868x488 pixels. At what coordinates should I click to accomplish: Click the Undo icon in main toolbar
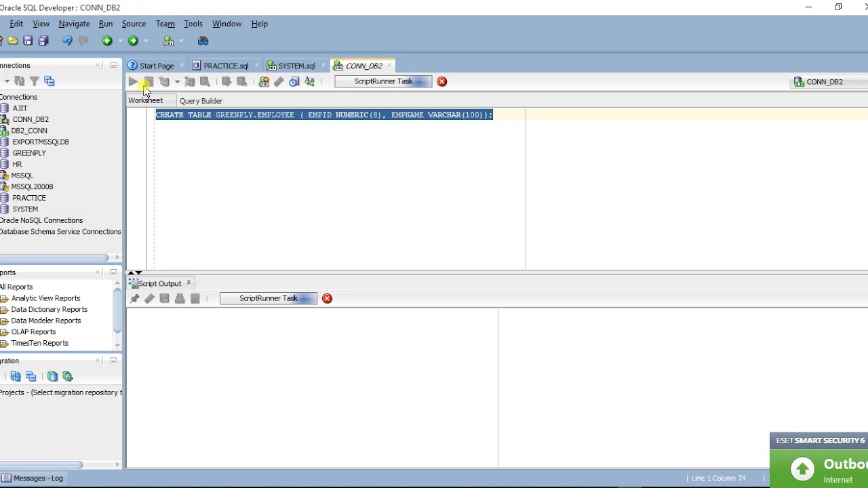pos(67,41)
